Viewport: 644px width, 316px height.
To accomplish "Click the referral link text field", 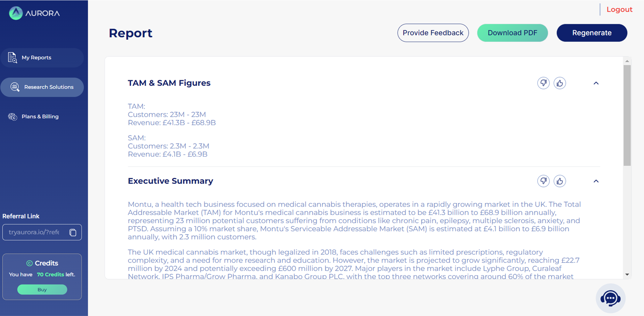I will (42, 232).
